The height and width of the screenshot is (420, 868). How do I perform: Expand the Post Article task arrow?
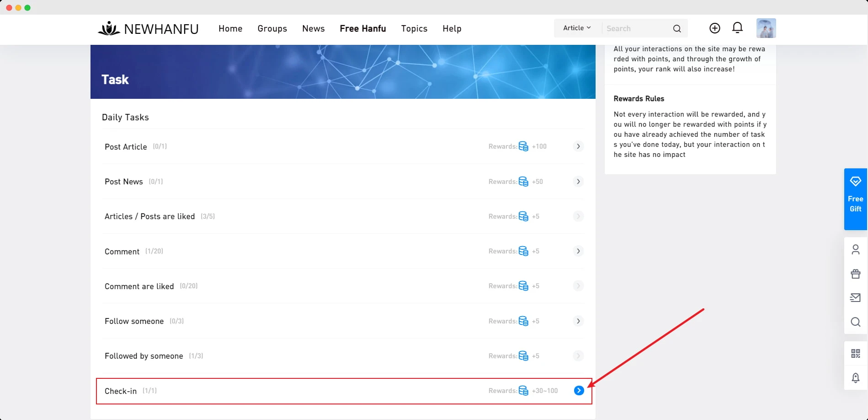[x=578, y=146]
